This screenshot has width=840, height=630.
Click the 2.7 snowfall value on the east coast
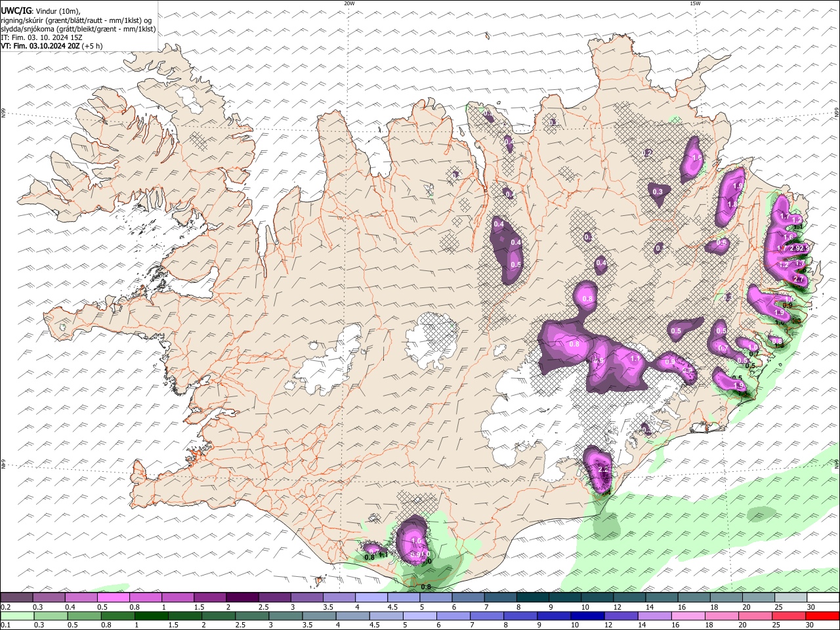pos(799,279)
